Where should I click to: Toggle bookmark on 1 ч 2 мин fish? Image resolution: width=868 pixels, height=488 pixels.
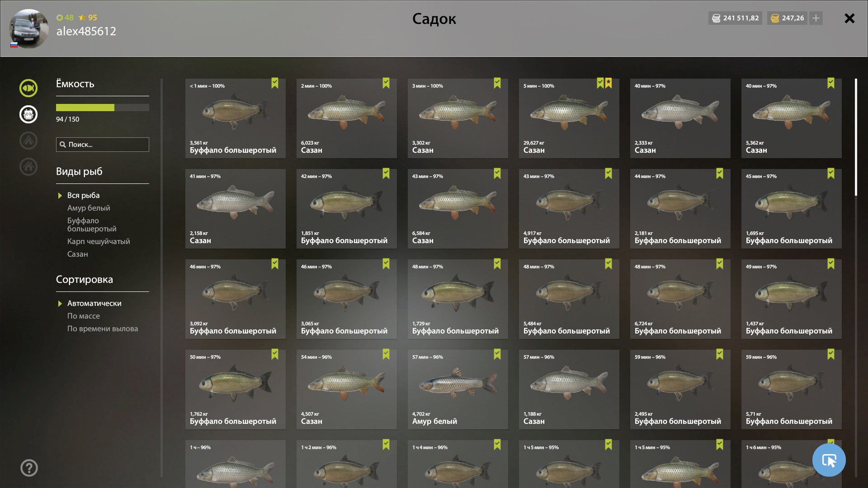pyautogui.click(x=386, y=445)
